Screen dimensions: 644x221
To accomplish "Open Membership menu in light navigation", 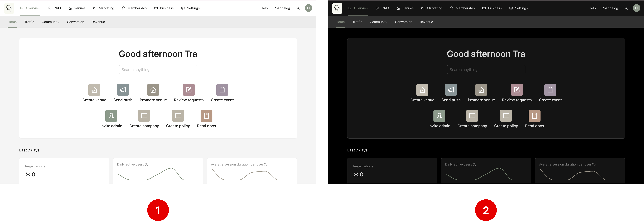I will pyautogui.click(x=134, y=8).
